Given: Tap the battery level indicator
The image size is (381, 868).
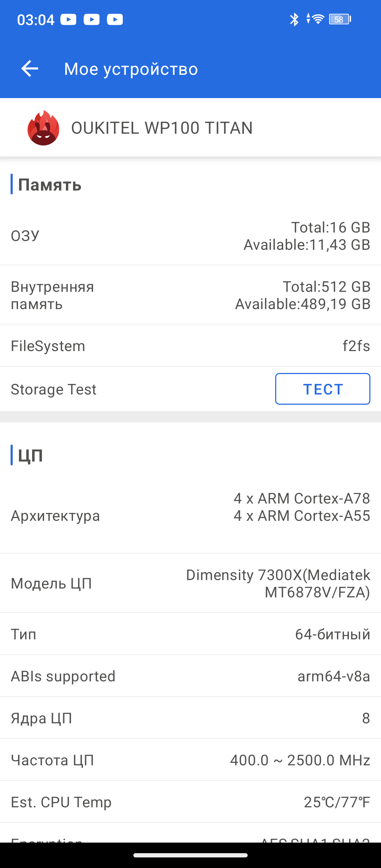Looking at the screenshot, I should coord(339,19).
